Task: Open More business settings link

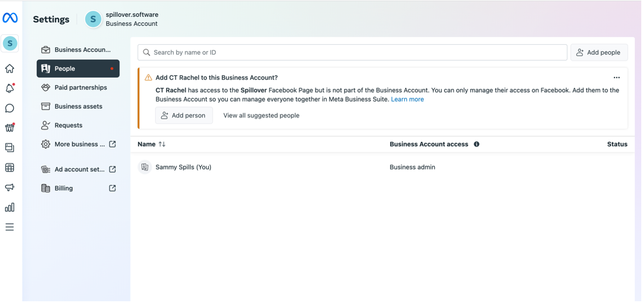Action: (x=78, y=144)
